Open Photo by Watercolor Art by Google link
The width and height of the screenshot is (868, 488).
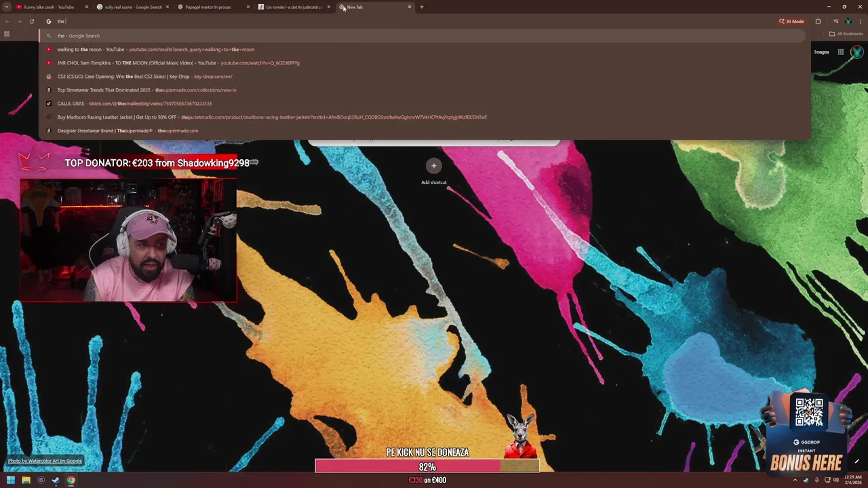click(45, 461)
